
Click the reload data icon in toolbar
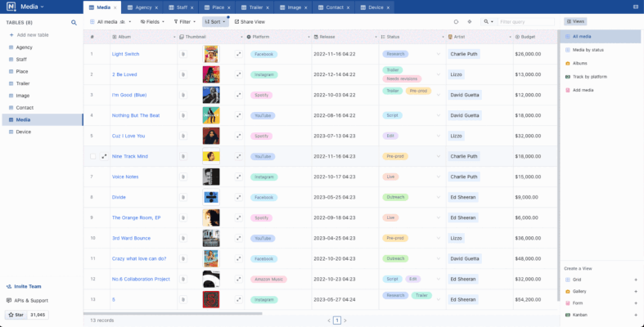click(456, 21)
